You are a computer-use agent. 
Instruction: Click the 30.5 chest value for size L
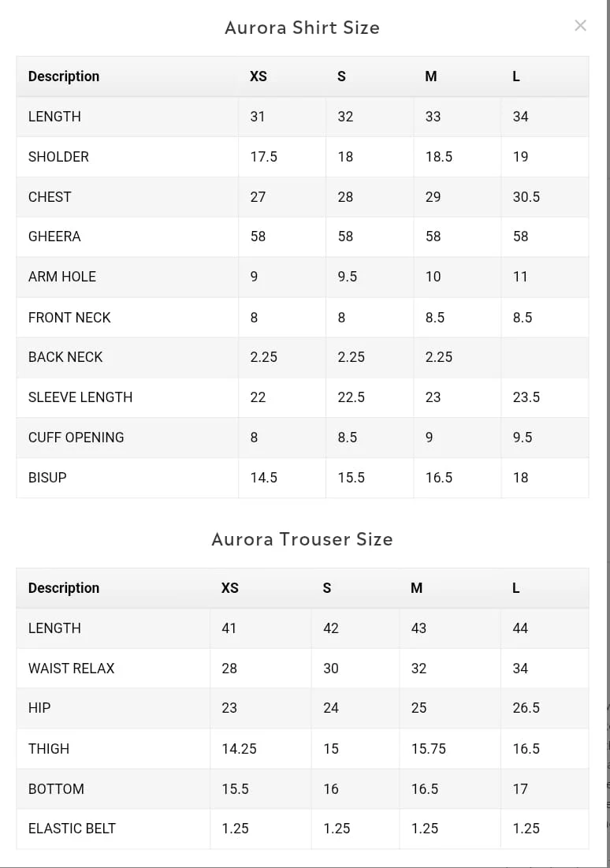526,197
